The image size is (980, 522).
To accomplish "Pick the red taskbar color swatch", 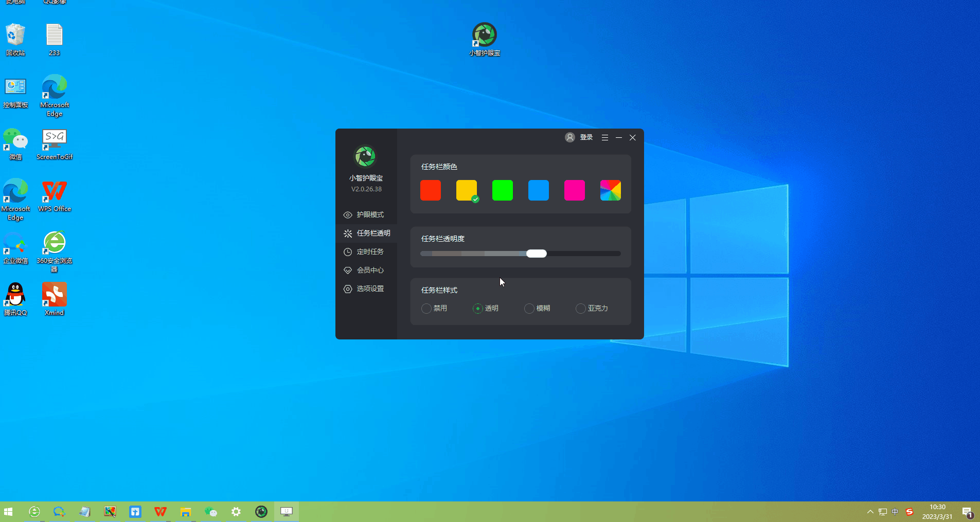I will click(x=431, y=190).
